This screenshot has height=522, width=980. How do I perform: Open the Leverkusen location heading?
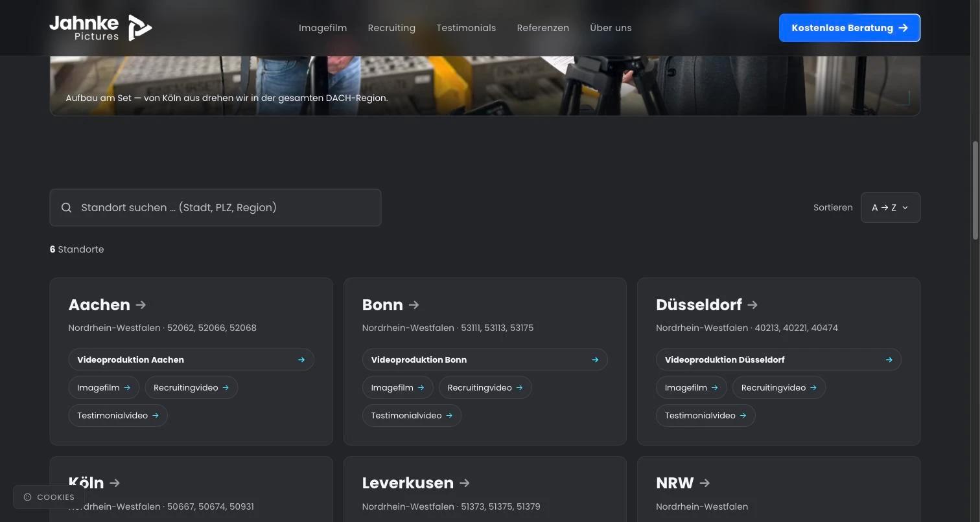coord(408,482)
